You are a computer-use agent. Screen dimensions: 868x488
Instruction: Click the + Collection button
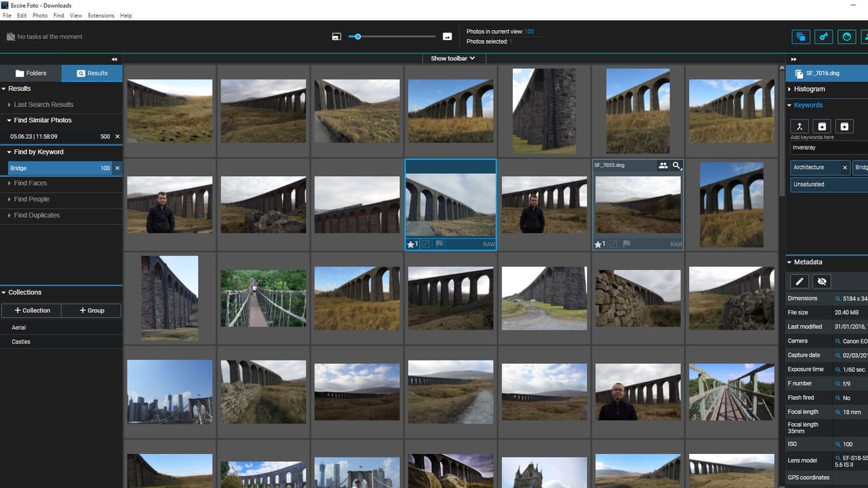31,310
